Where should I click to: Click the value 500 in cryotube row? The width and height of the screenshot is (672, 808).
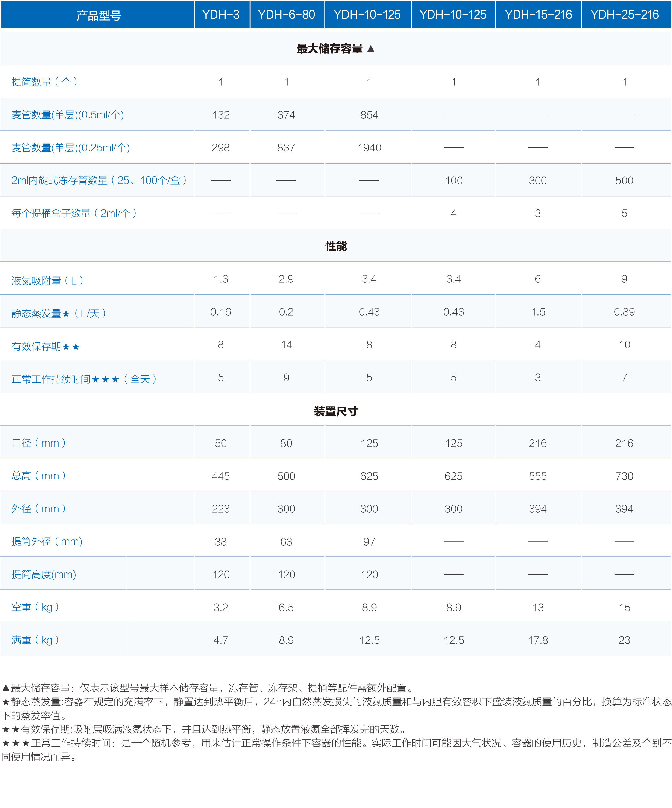coord(624,180)
